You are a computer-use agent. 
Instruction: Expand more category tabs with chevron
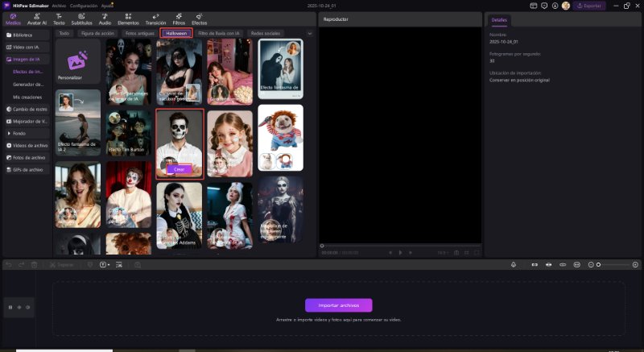point(310,34)
